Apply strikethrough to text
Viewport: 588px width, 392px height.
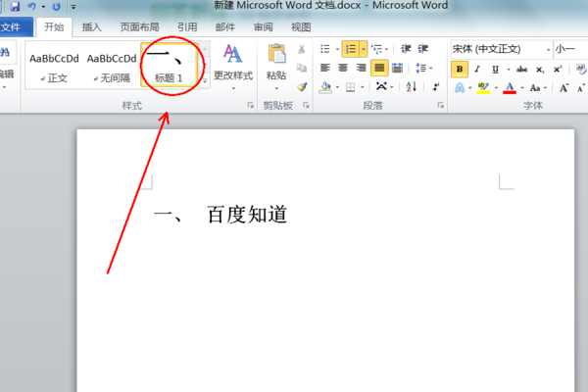click(x=521, y=70)
